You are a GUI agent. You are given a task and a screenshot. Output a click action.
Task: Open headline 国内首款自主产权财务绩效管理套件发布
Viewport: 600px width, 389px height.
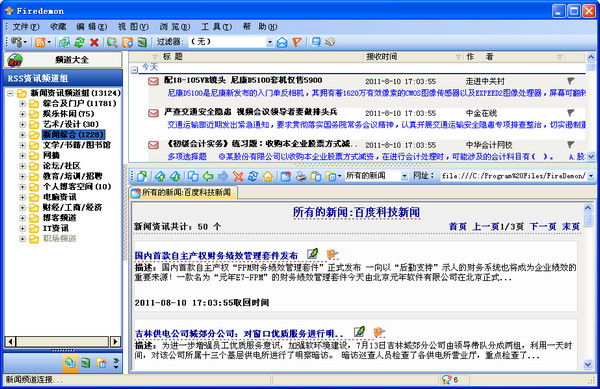tap(216, 256)
